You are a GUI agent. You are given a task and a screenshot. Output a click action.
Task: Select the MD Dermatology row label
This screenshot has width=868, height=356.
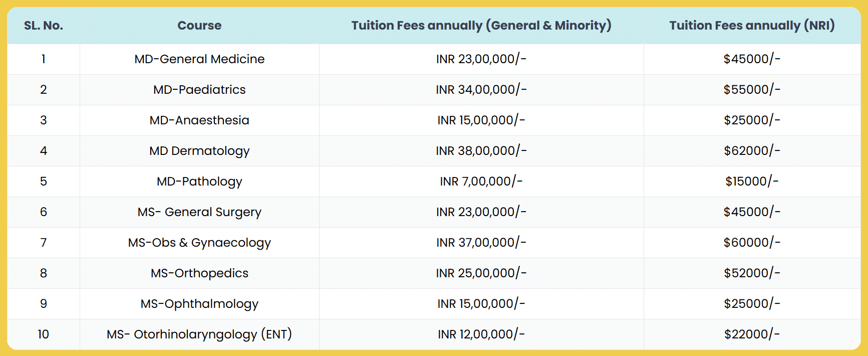199,151
